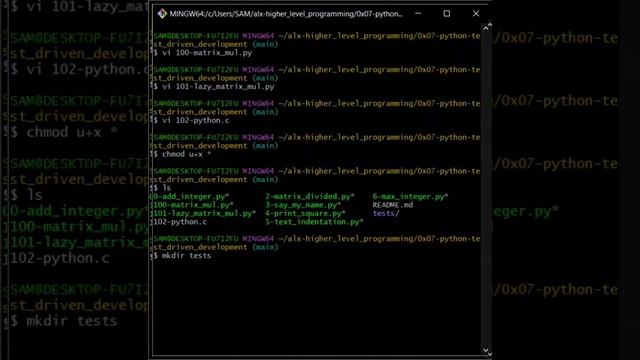Screen dimensions: 640x360
Task: Click the 'vi 102-python.c' command line
Action: coord(191,120)
